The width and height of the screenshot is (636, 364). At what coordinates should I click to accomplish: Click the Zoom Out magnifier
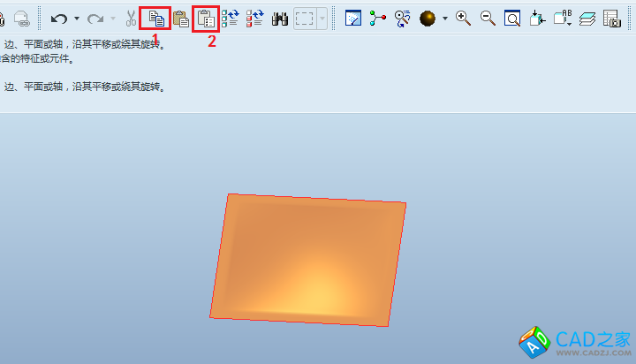pyautogui.click(x=488, y=18)
